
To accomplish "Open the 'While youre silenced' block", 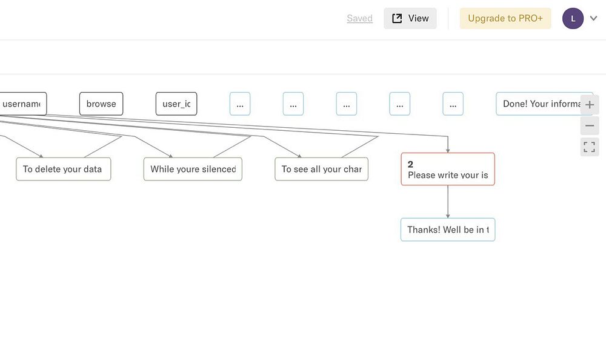I will point(193,169).
